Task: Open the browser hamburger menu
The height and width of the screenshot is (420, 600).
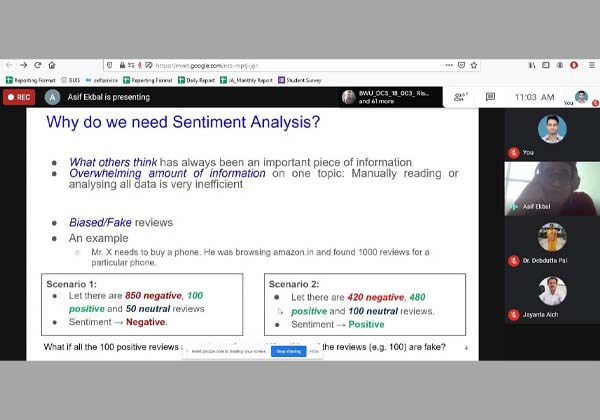Action: point(592,65)
